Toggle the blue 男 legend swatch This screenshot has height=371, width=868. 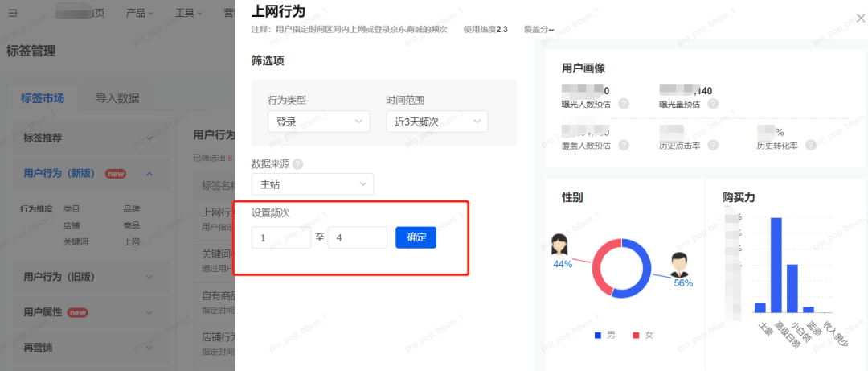(597, 336)
